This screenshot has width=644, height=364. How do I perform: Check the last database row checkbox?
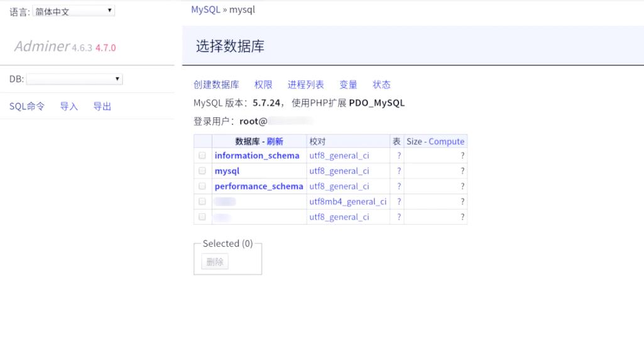tap(202, 217)
